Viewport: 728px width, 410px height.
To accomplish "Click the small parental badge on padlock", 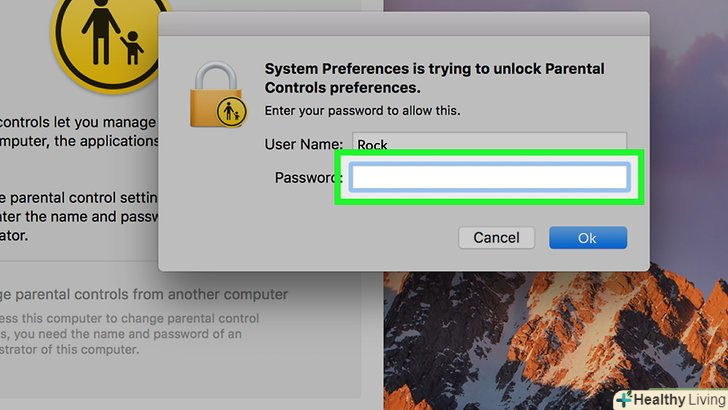I will (232, 111).
